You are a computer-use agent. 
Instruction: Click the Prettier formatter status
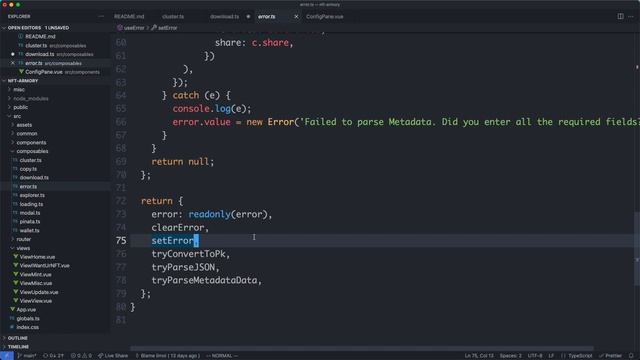tap(610, 356)
